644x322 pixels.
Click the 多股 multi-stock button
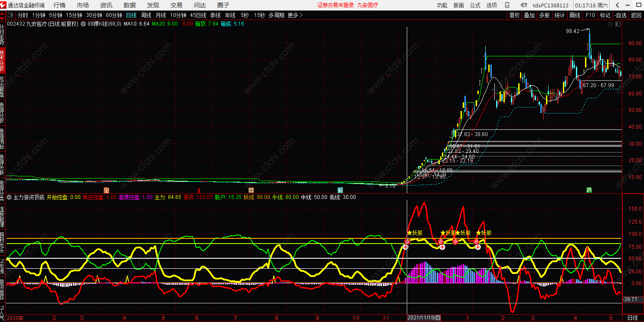[x=544, y=15]
